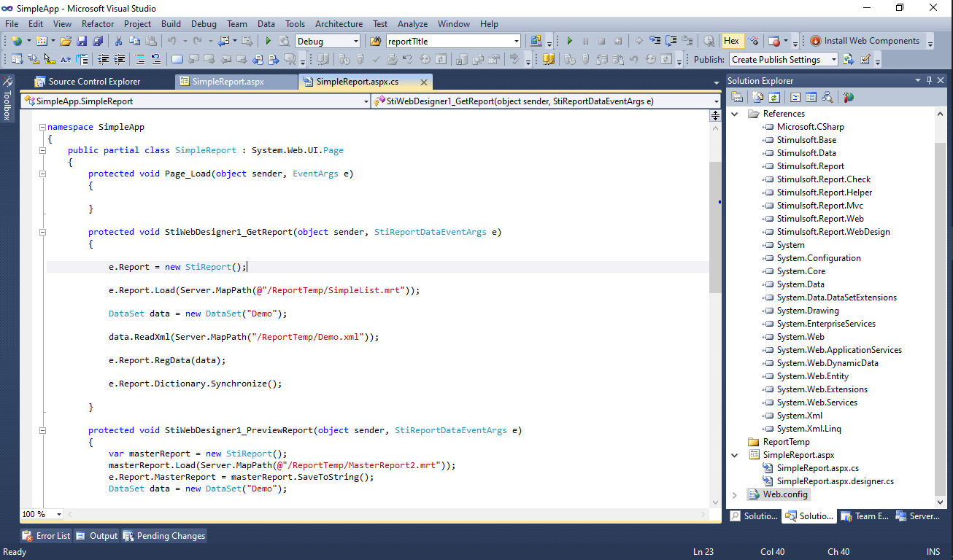
Task: Toggle Hex display mode
Action: pyautogui.click(x=731, y=41)
